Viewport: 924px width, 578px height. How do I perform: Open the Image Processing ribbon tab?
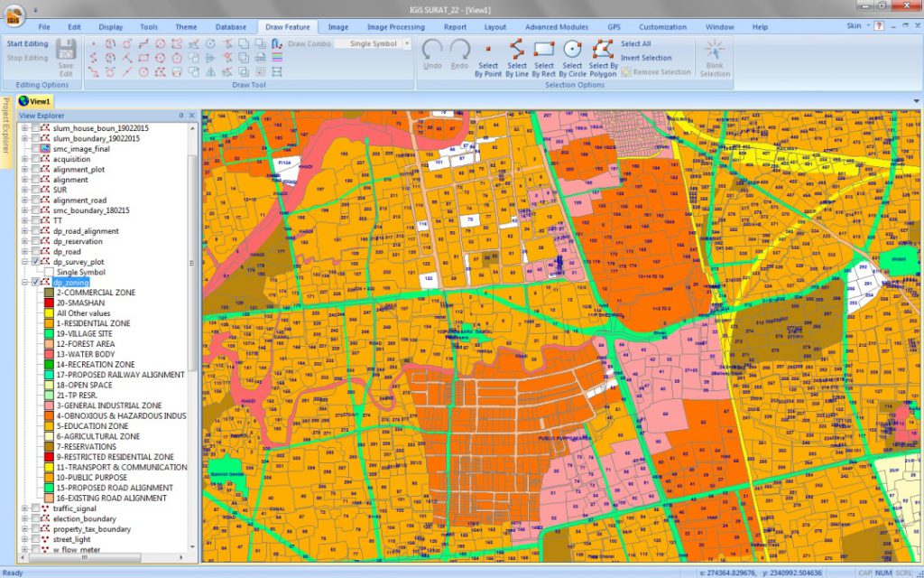click(395, 27)
